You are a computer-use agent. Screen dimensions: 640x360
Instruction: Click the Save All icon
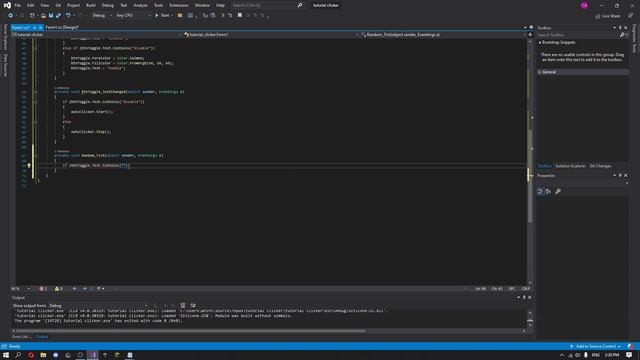click(58, 16)
